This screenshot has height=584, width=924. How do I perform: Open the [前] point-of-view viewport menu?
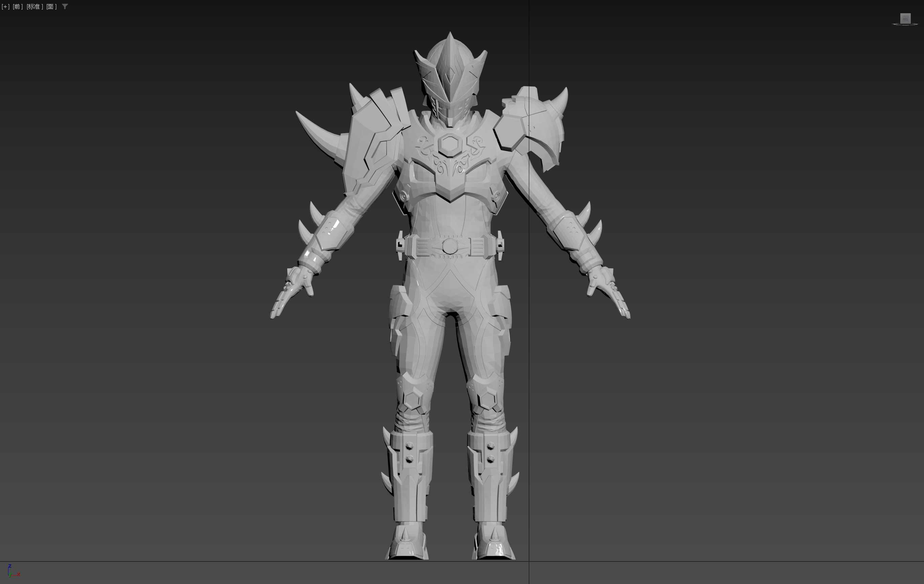(x=18, y=6)
